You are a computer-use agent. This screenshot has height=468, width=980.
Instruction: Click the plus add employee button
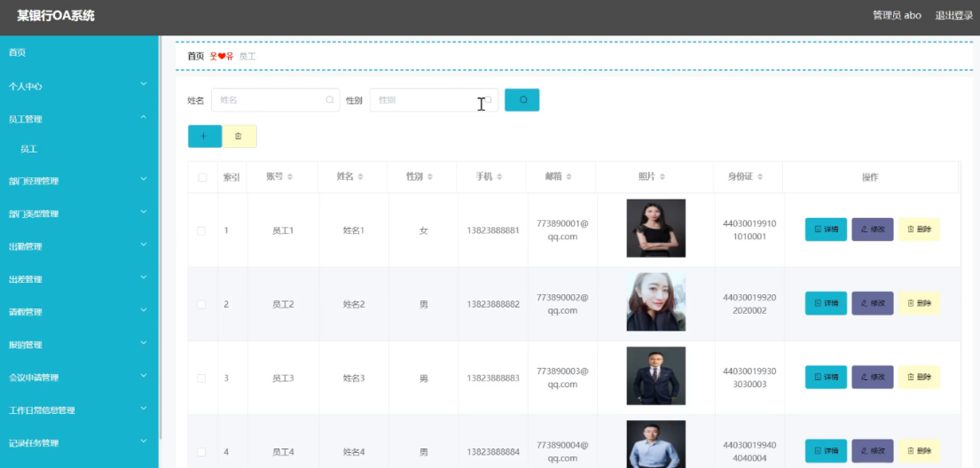coord(204,136)
